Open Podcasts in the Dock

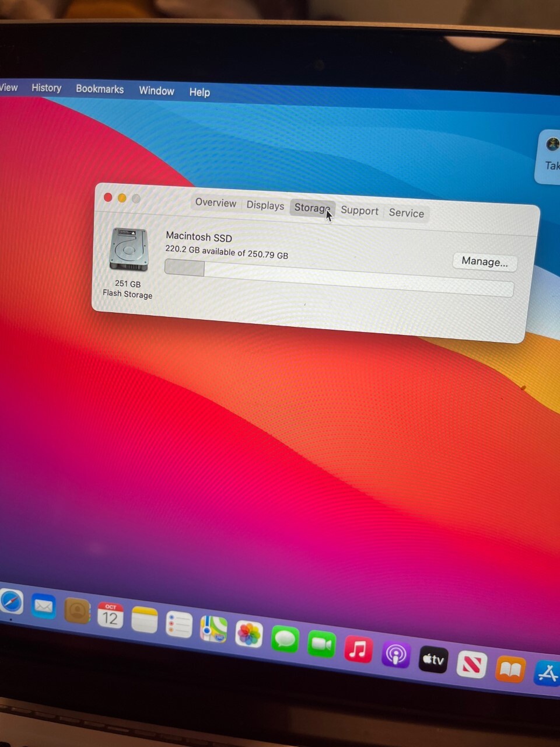pyautogui.click(x=395, y=654)
